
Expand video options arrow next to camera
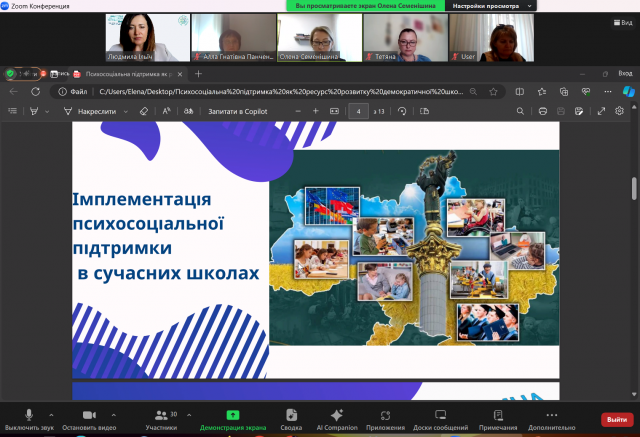point(113,414)
